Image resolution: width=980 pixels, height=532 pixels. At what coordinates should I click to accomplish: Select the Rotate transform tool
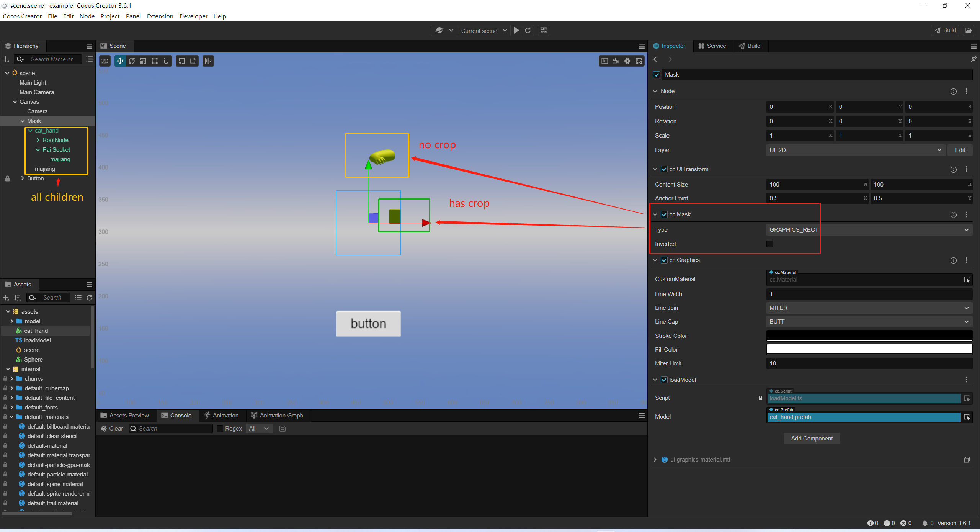pyautogui.click(x=132, y=61)
